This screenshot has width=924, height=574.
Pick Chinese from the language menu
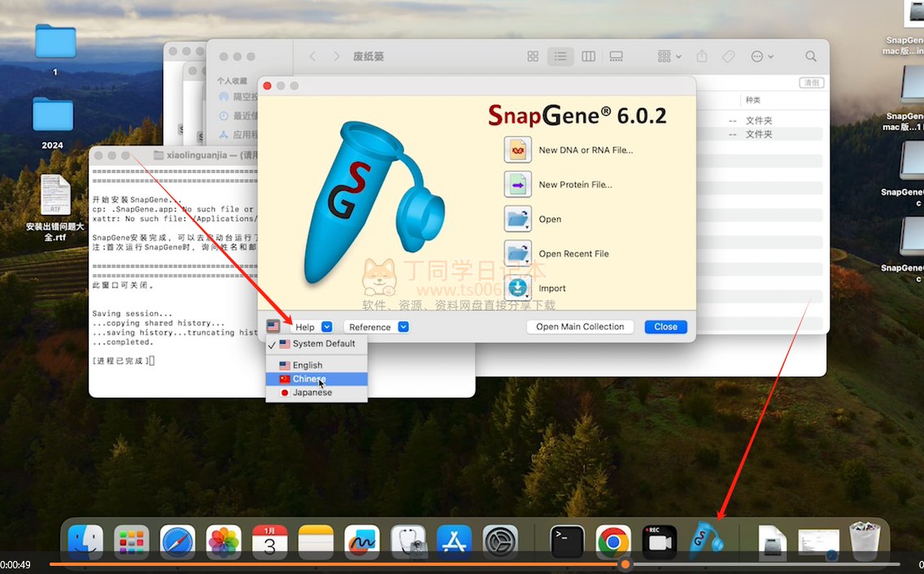[309, 380]
